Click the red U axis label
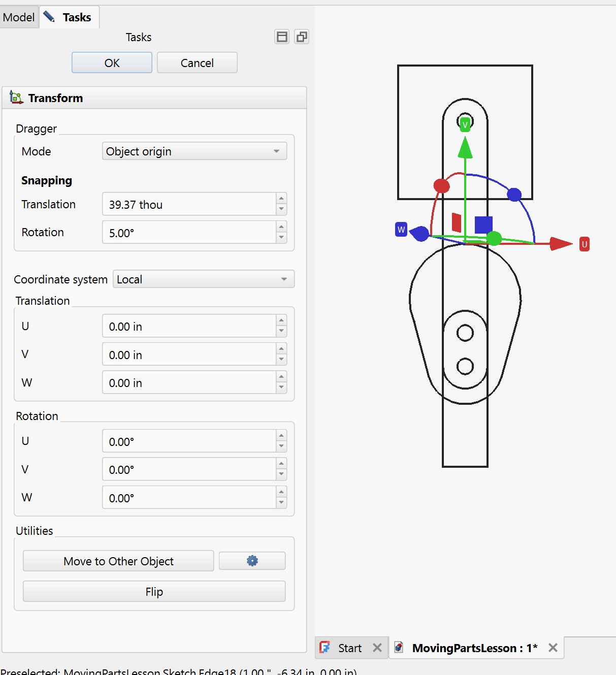 pos(585,244)
